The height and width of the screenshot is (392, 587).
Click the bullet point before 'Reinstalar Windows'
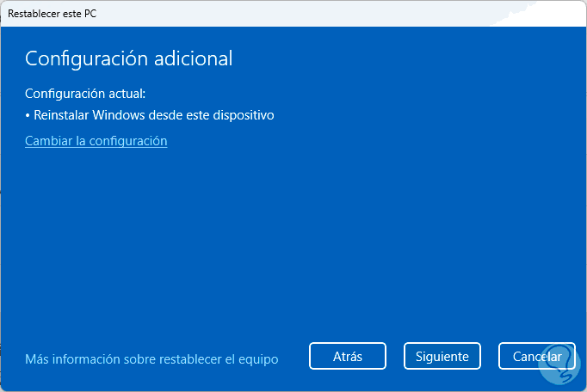[28, 114]
